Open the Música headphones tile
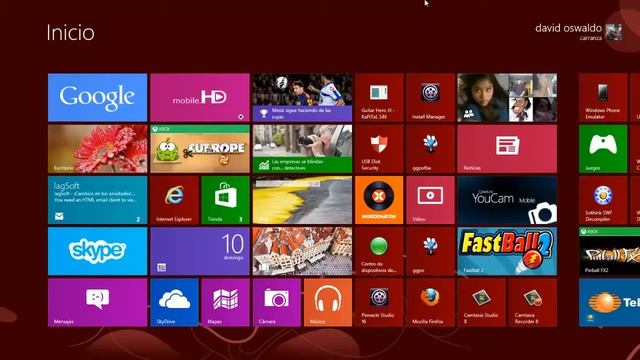 [328, 302]
